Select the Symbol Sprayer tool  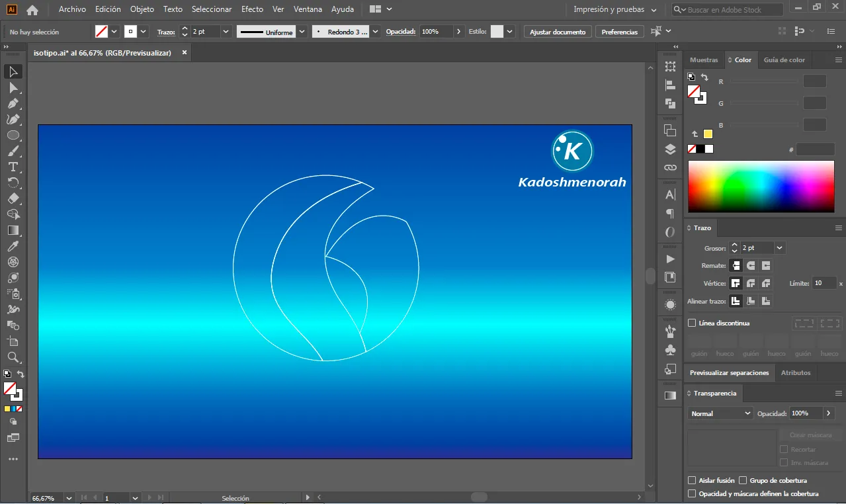point(13,294)
